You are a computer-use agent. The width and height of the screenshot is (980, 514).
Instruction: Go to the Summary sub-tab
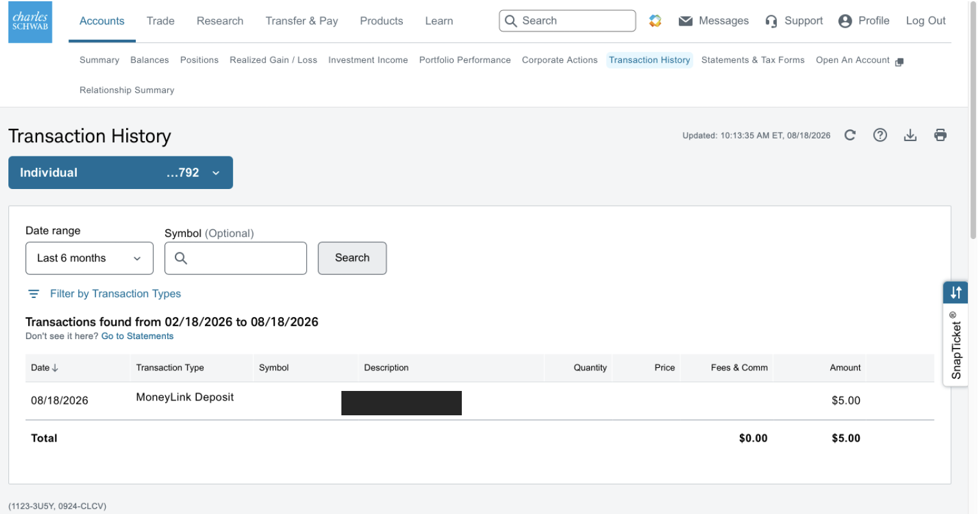[x=99, y=60]
